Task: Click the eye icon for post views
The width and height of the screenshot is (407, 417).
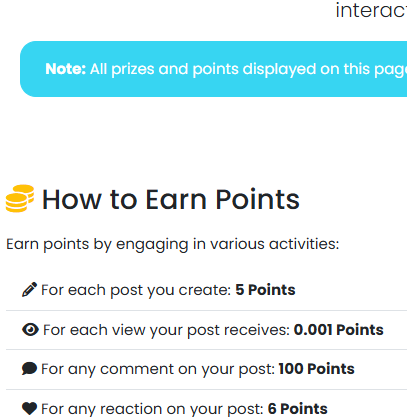Action: click(30, 330)
